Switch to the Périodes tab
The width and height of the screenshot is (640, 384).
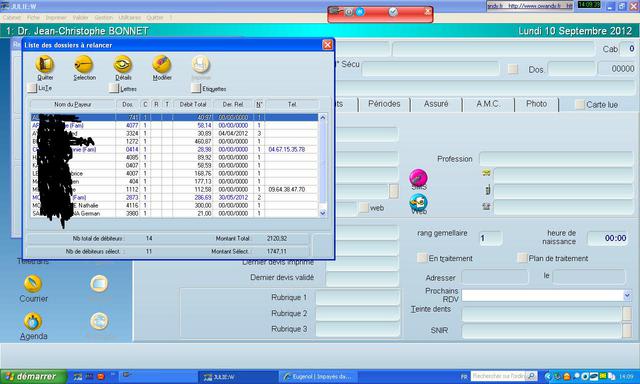click(384, 104)
